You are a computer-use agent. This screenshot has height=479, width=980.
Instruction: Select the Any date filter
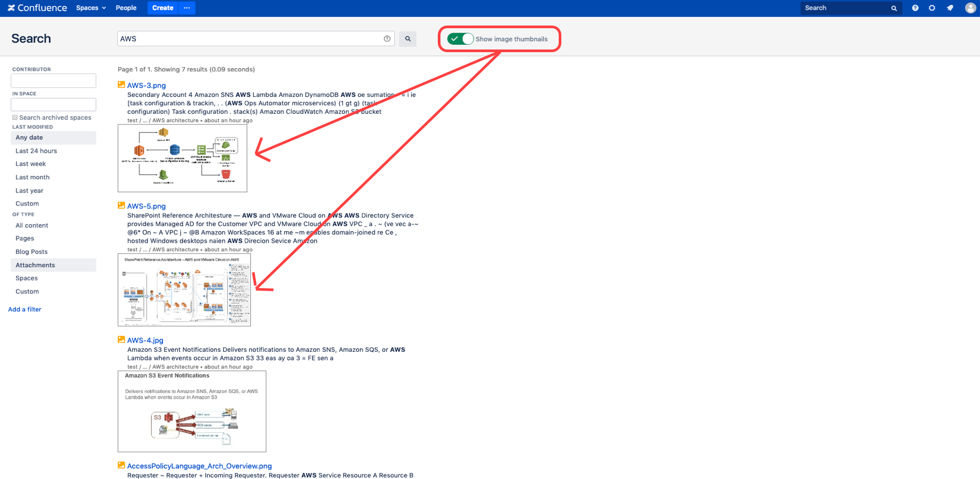click(x=53, y=138)
